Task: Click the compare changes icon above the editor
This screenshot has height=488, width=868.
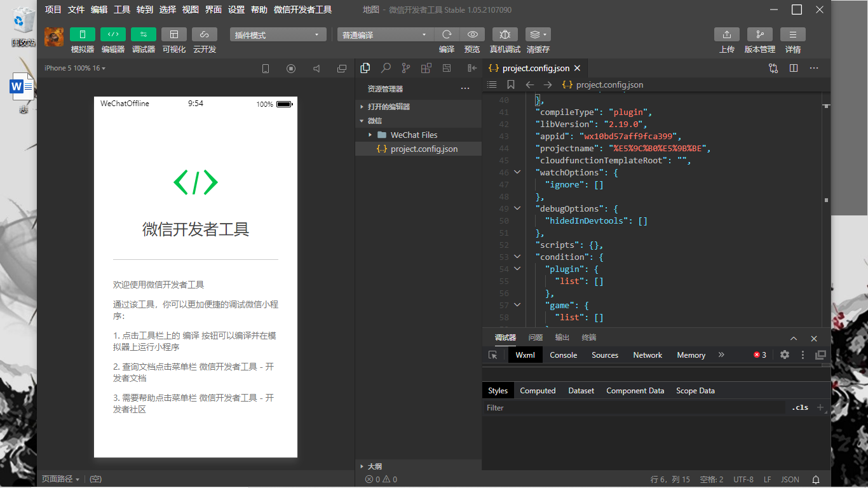Action: (773, 68)
